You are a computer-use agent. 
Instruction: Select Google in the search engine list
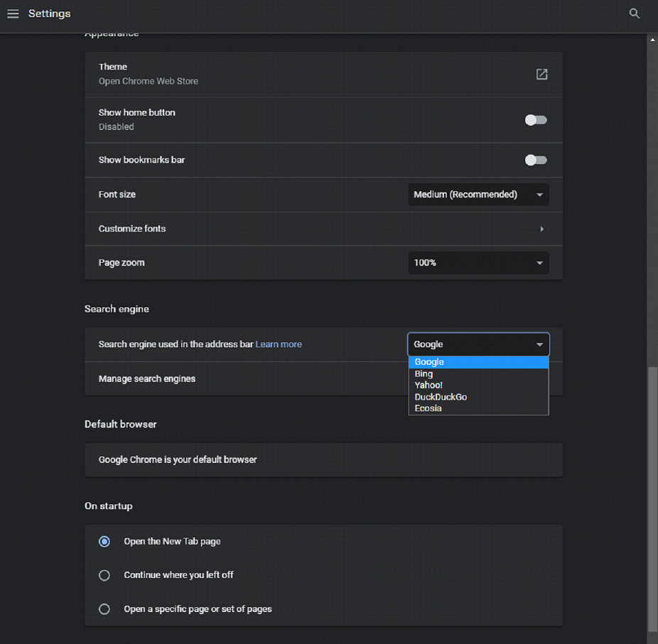coord(478,362)
